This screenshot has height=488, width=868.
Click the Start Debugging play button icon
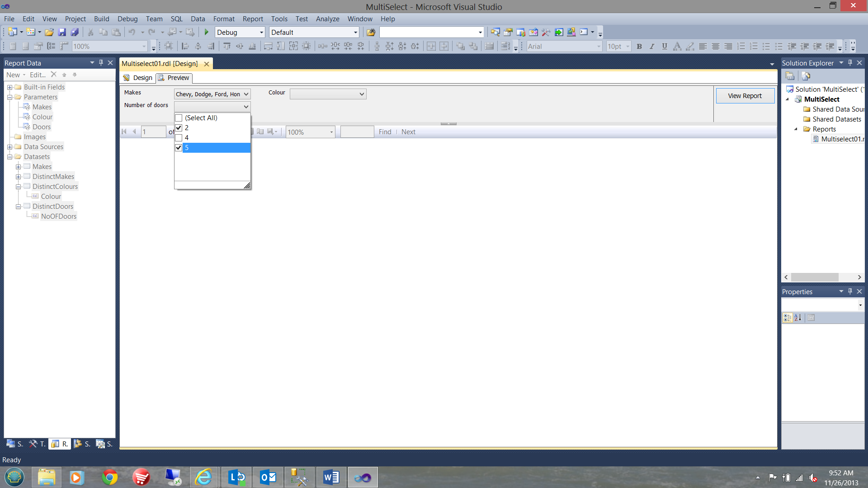[206, 32]
